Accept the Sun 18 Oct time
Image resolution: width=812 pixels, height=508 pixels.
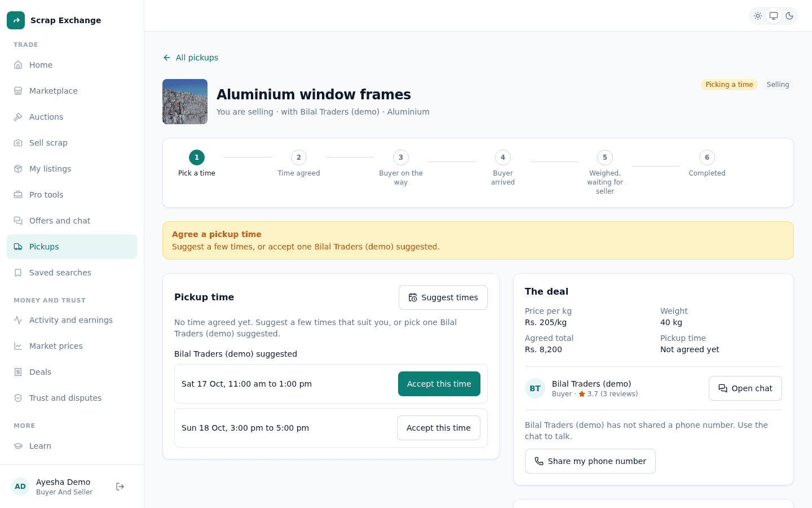[x=439, y=428]
